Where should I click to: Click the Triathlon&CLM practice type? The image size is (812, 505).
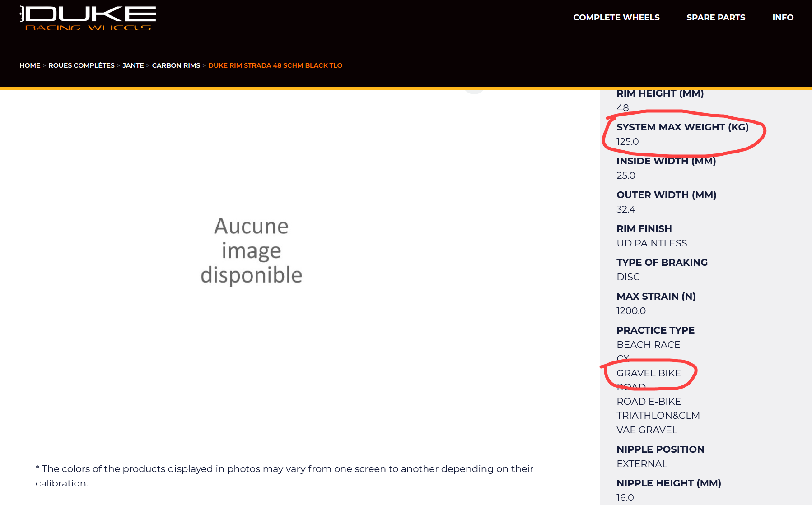658,416
